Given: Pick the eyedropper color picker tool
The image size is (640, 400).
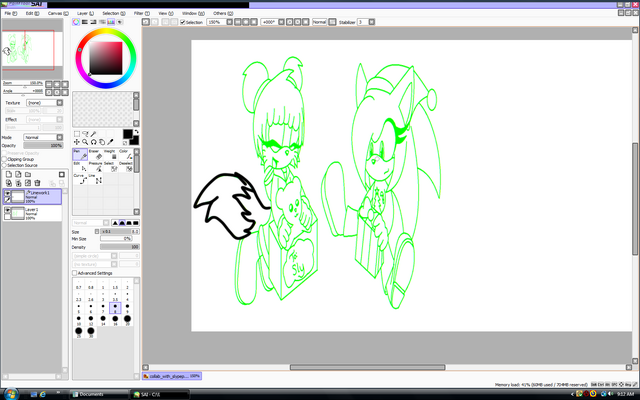Looking at the screenshot, I should pos(110,142).
